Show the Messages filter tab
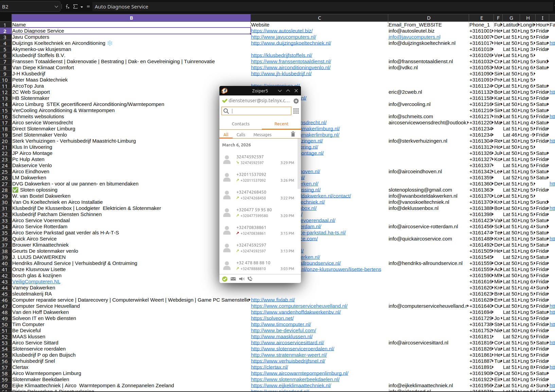Viewport: 555px width, 392px height. (x=262, y=135)
